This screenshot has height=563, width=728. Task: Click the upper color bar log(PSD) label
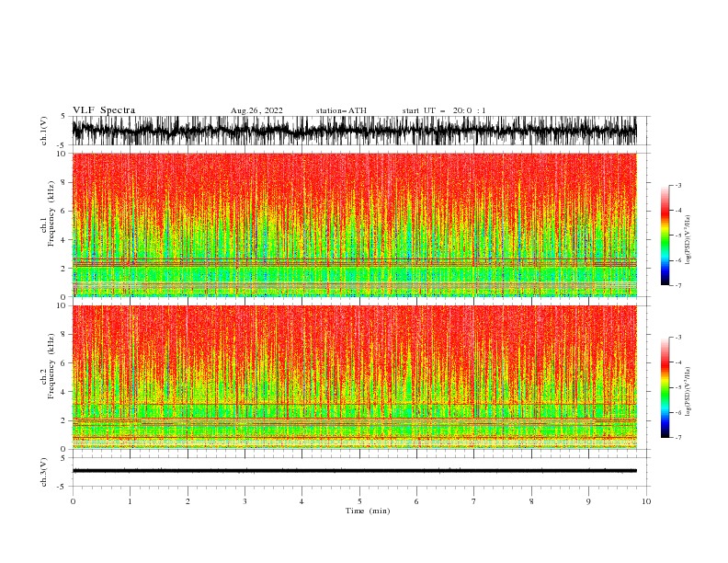688,240
